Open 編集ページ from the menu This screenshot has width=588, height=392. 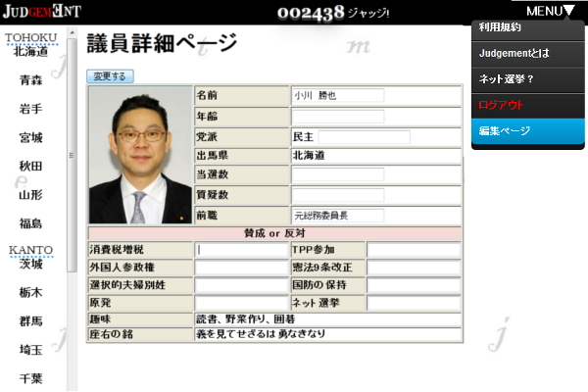click(x=527, y=131)
